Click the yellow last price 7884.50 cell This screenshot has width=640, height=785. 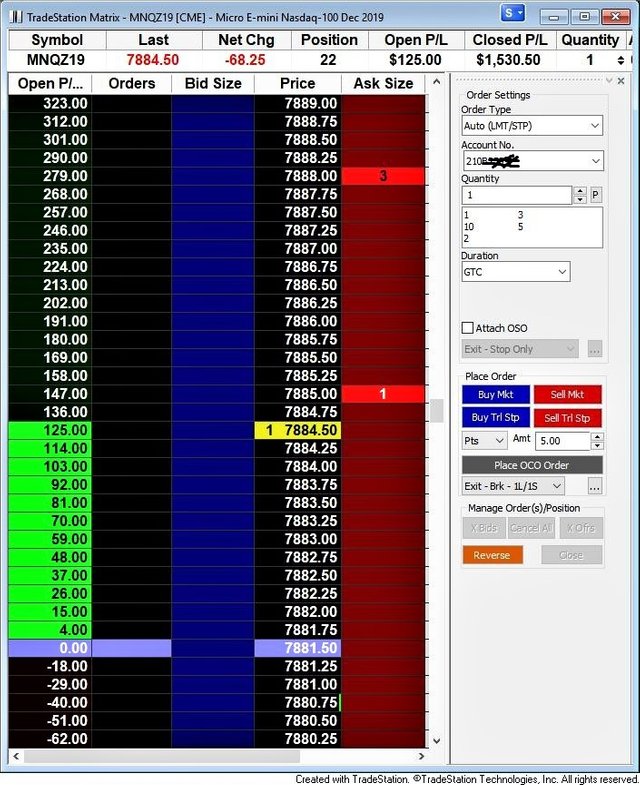coord(297,430)
